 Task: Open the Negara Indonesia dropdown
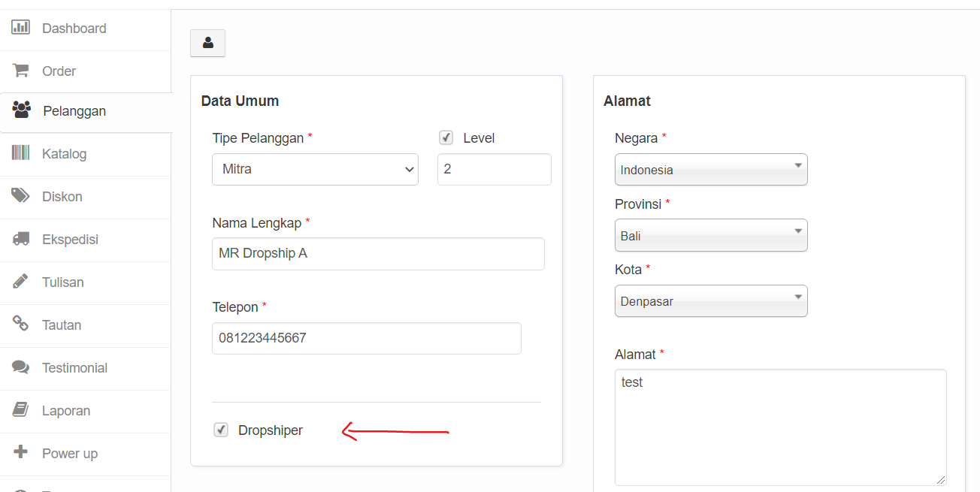(x=711, y=170)
